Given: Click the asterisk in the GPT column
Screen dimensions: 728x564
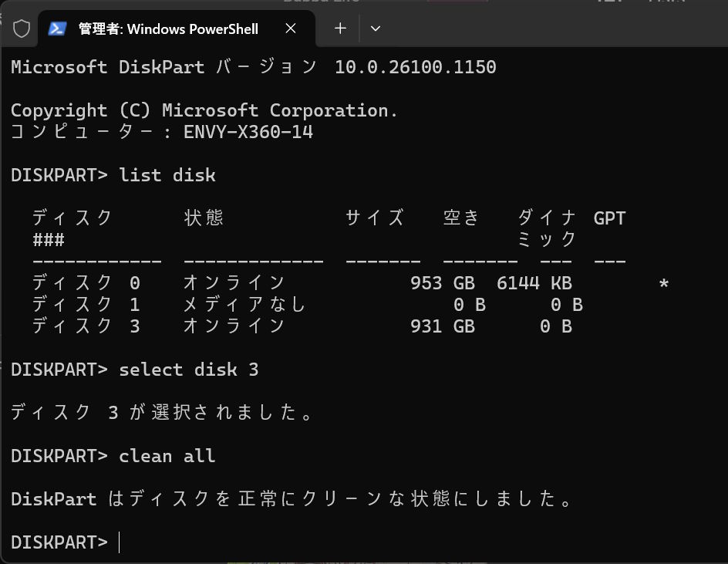Looking at the screenshot, I should coord(664,284).
